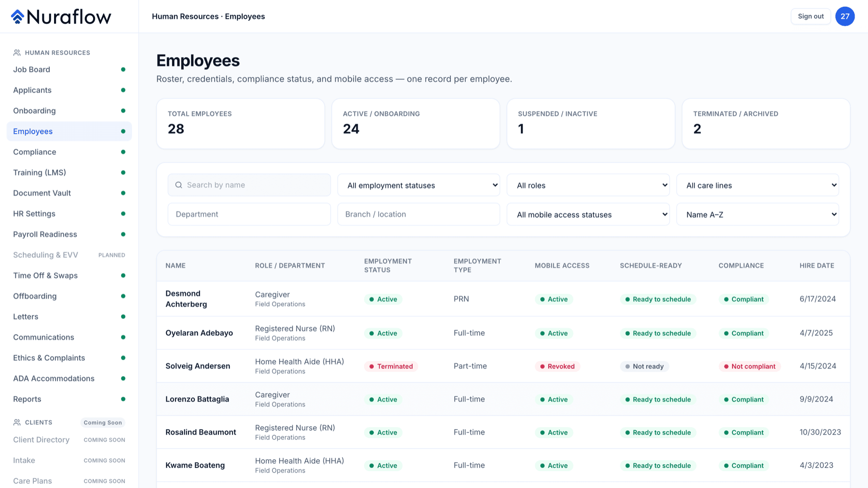The image size is (868, 488).
Task: Open Desmond Achterberg's employee record
Action: click(x=503, y=299)
